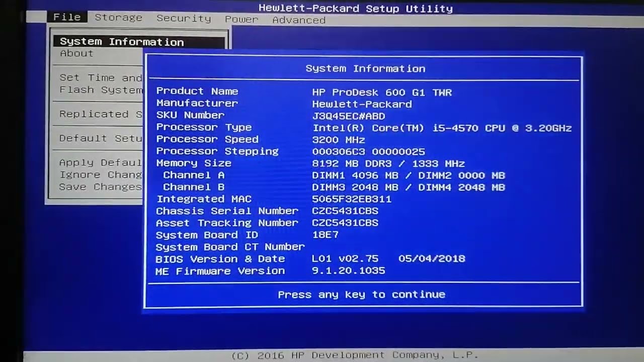Select the HP ProDesk 600 G1 TWR value
644x362 pixels.
click(x=382, y=93)
